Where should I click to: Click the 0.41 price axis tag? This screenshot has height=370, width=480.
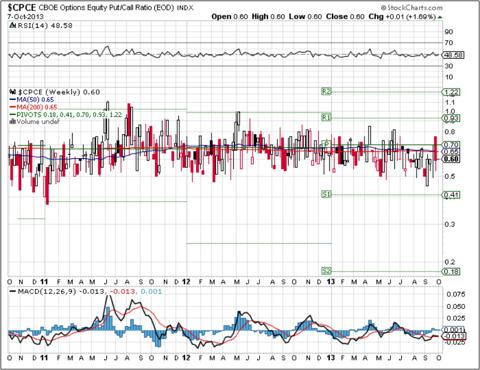(451, 195)
